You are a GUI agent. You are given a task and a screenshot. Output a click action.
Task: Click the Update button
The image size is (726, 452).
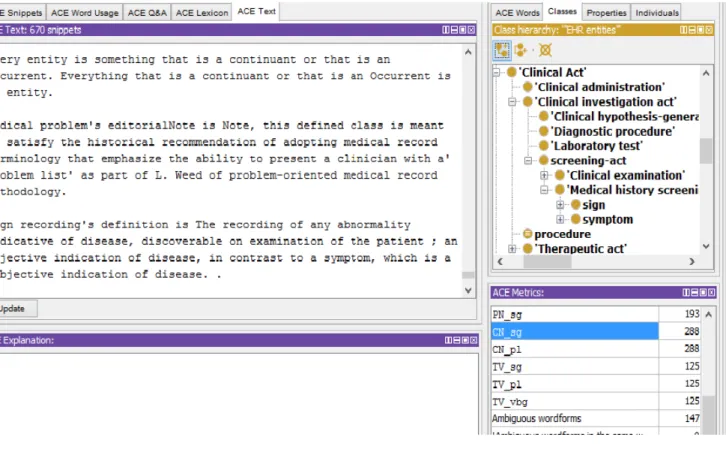point(18,309)
